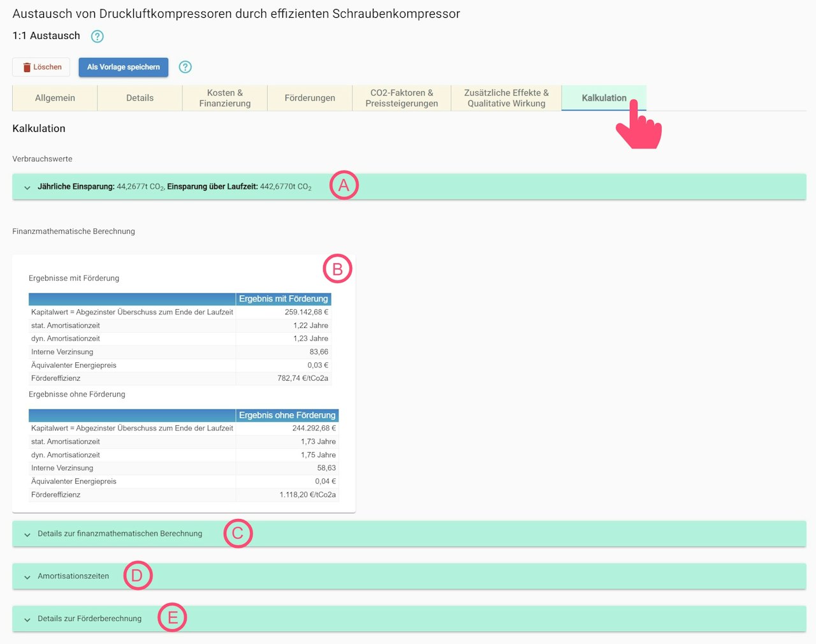Click the Finanzmathematische Berechnung label
Viewport: 816px width, 644px height.
click(74, 231)
